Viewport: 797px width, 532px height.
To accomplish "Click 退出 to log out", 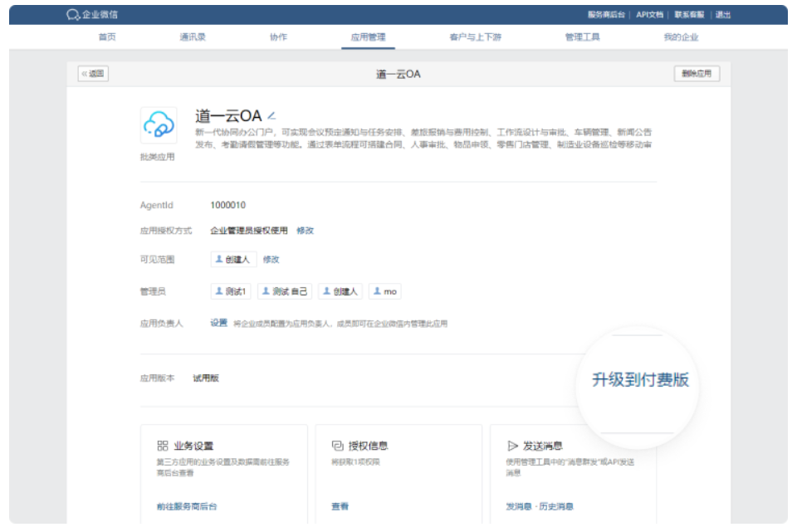I will [723, 15].
